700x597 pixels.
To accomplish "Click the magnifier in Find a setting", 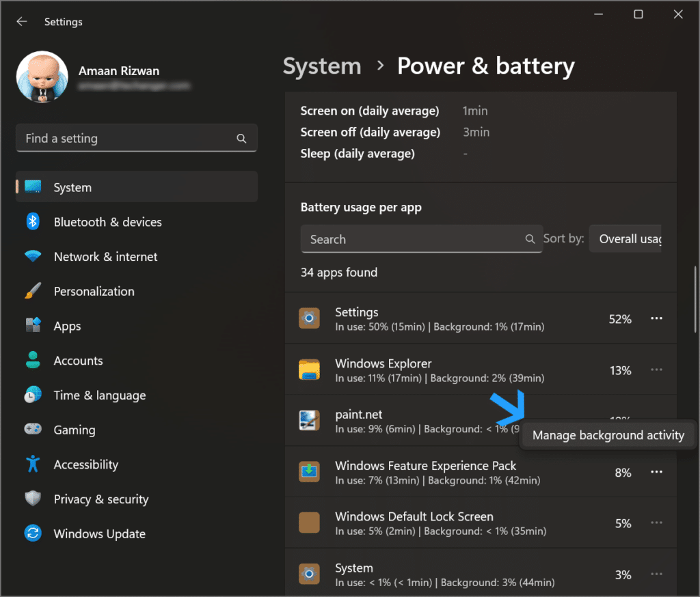I will tap(241, 139).
